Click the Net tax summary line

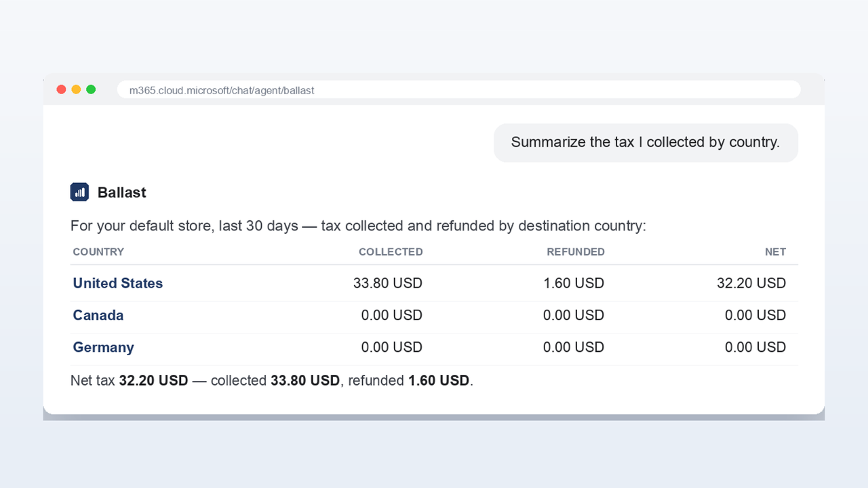point(272,381)
